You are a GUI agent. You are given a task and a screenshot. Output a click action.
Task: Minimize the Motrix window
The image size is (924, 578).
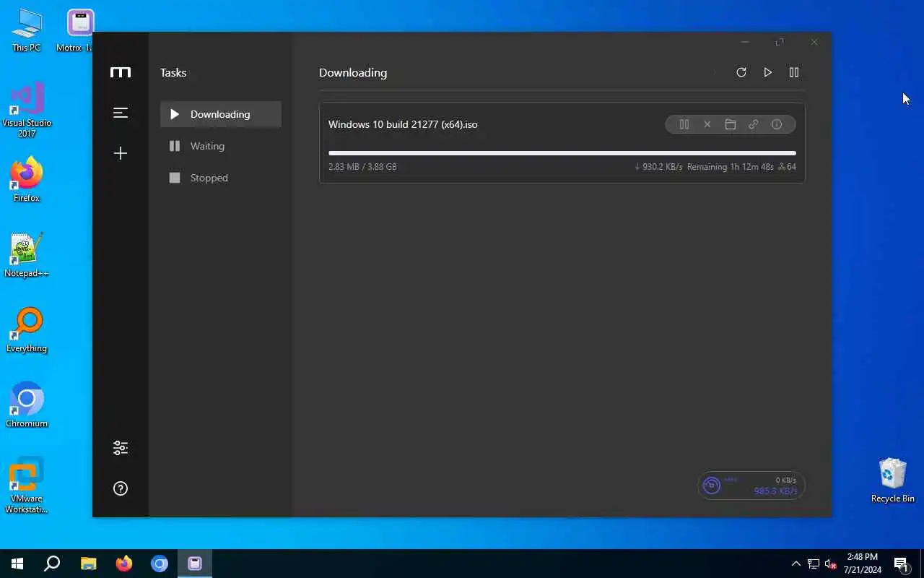coord(745,42)
